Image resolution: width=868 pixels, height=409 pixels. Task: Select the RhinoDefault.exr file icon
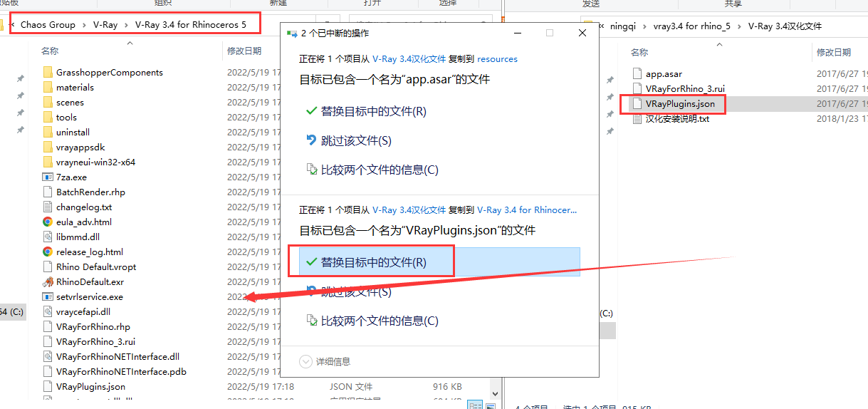pos(48,281)
